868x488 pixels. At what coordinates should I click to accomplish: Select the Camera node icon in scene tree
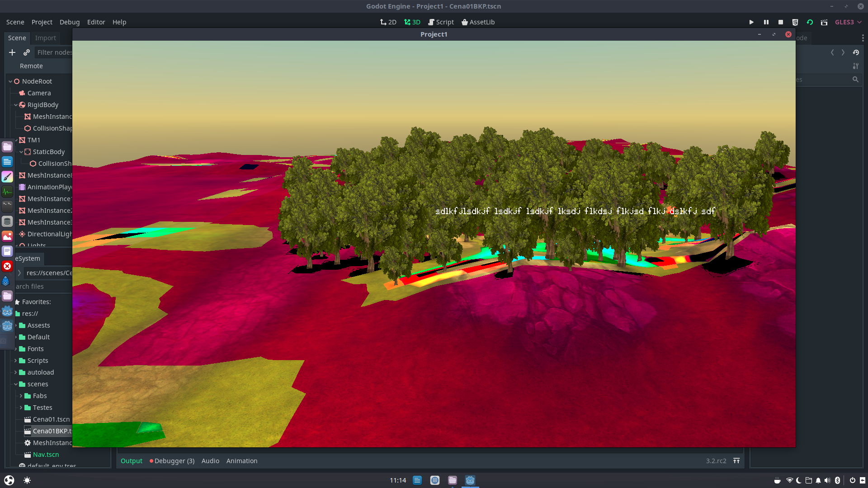click(x=22, y=93)
